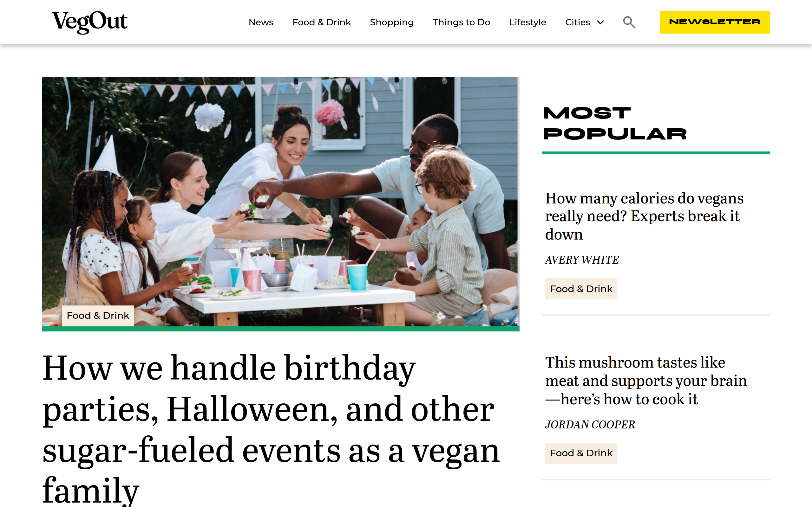Open the vegan calories article
The width and height of the screenshot is (812, 507).
tap(644, 216)
